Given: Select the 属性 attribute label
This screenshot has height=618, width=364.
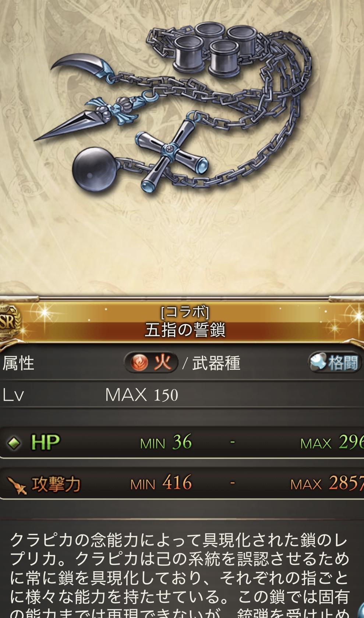Looking at the screenshot, I should pos(18,363).
